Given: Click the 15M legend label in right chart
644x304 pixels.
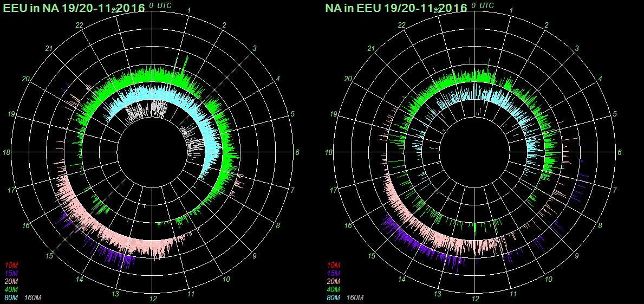Looking at the screenshot, I should pos(333,273).
